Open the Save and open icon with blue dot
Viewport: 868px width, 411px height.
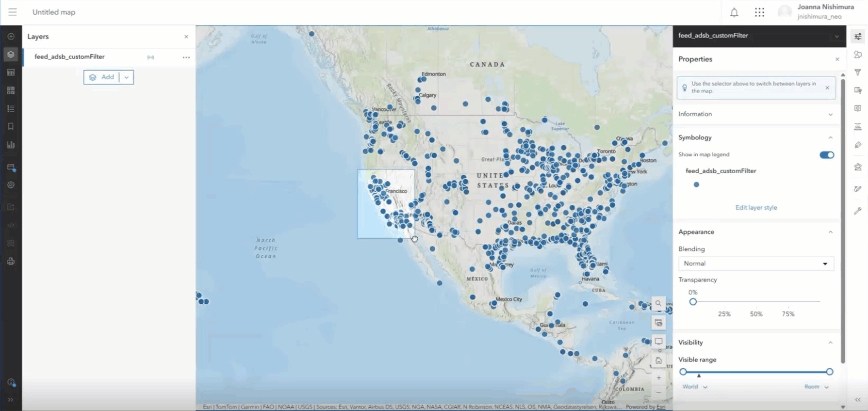click(x=11, y=167)
